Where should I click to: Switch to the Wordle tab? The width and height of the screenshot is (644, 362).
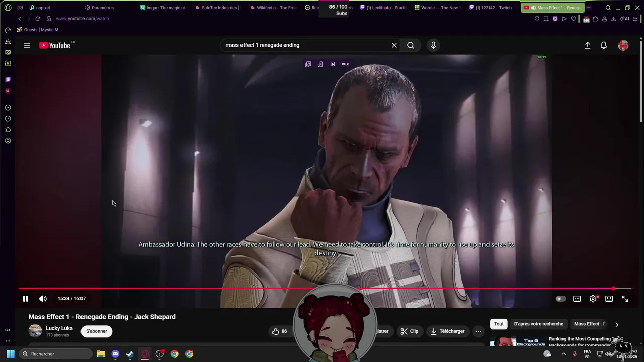pyautogui.click(x=438, y=8)
